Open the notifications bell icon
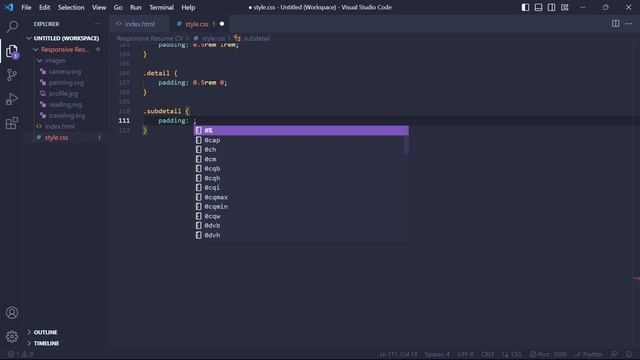The width and height of the screenshot is (640, 360). [629, 354]
